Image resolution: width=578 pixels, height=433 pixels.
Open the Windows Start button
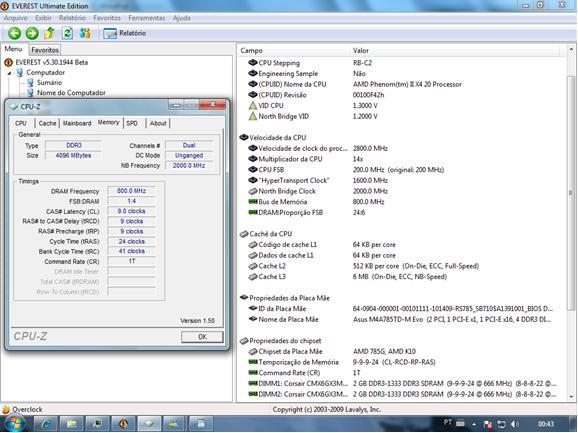coord(15,424)
